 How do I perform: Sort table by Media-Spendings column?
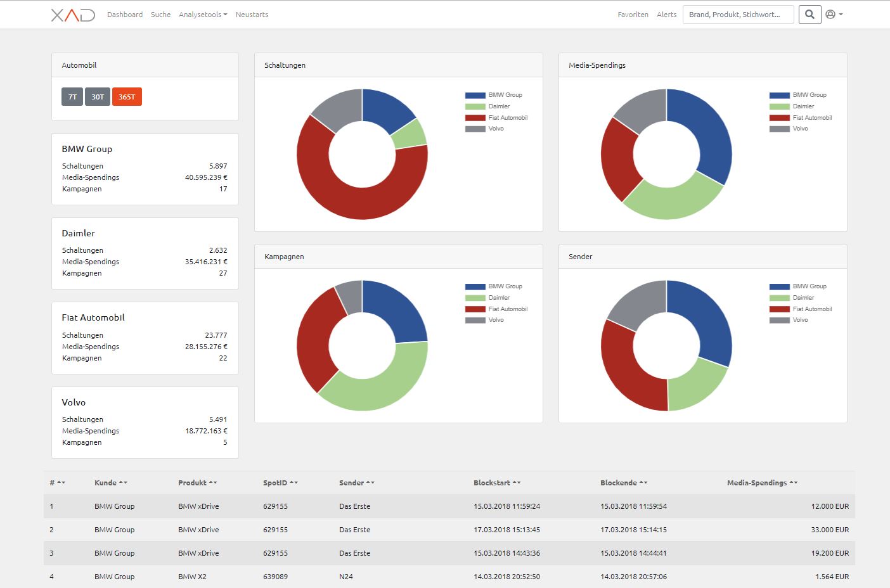click(x=762, y=483)
